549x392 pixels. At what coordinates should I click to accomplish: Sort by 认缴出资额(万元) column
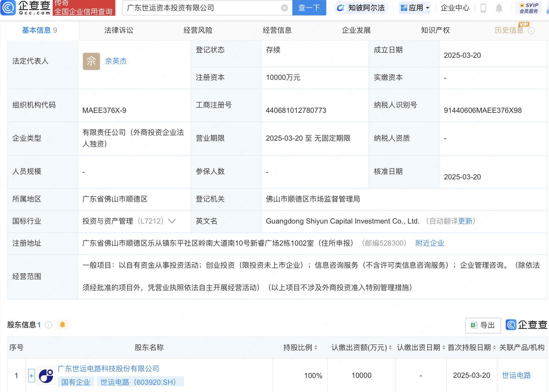(390, 348)
